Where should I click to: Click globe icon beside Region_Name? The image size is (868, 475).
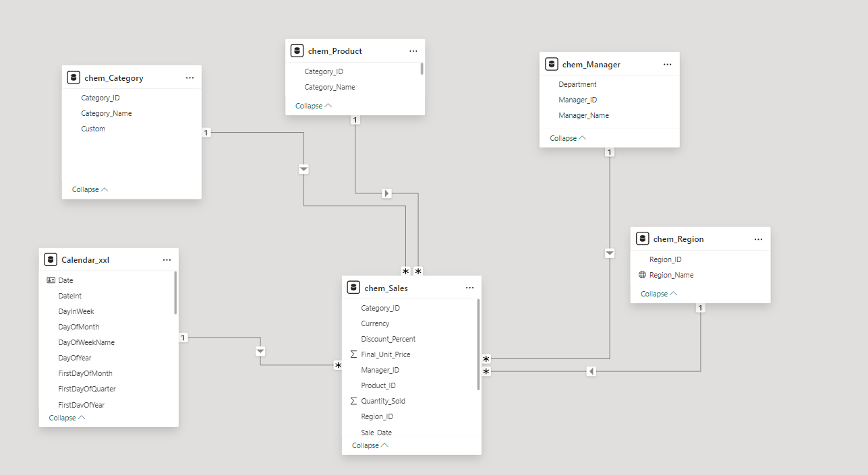tap(642, 275)
